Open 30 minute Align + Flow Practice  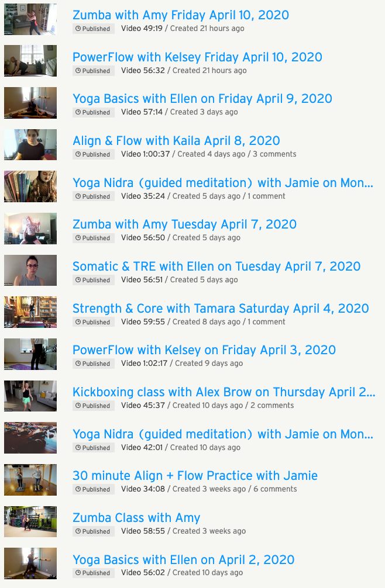click(195, 476)
